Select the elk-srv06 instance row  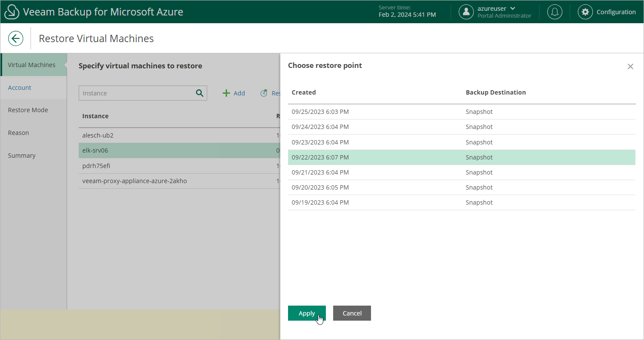(x=179, y=150)
